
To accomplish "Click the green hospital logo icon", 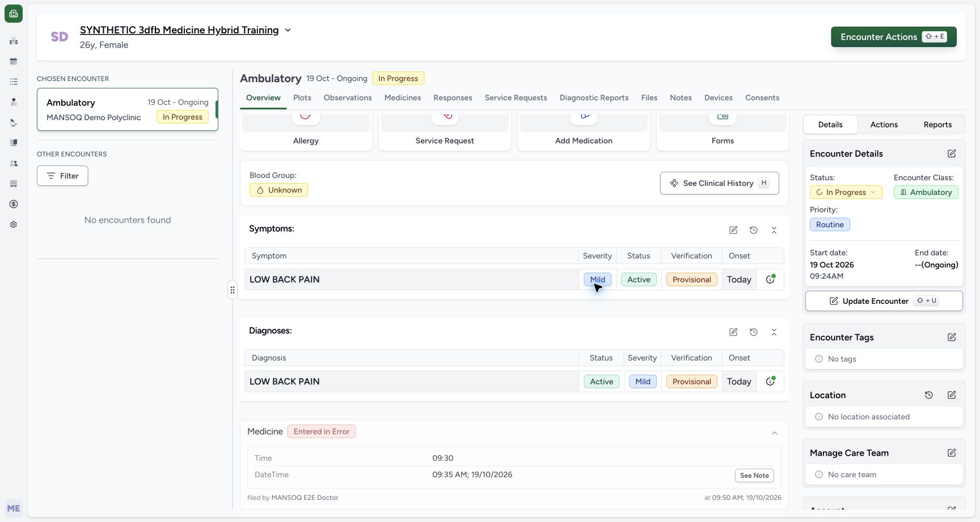I will (x=14, y=14).
